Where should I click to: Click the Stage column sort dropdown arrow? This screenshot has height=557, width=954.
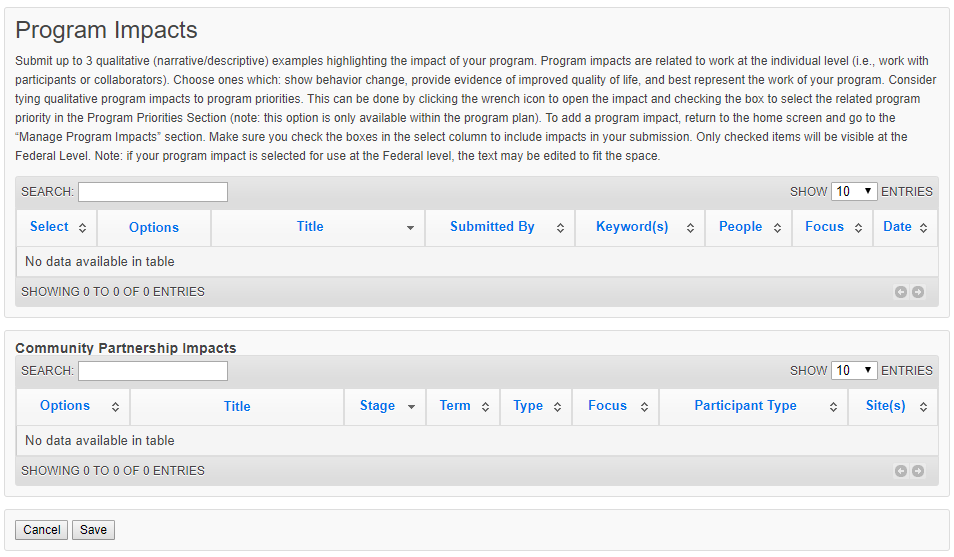410,407
